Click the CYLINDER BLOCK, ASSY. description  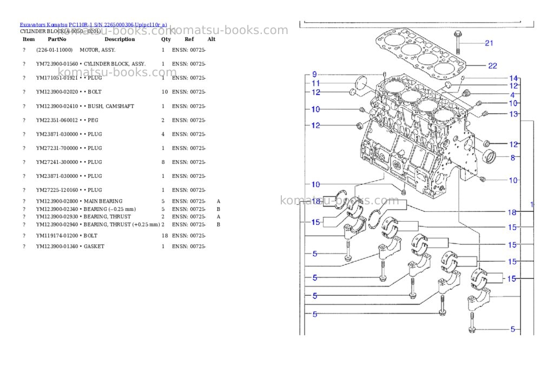point(115,64)
